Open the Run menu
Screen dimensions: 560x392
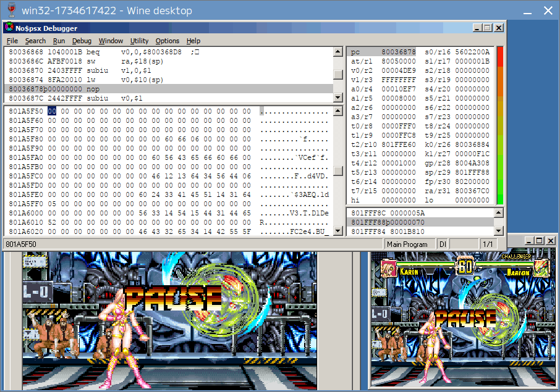(59, 41)
